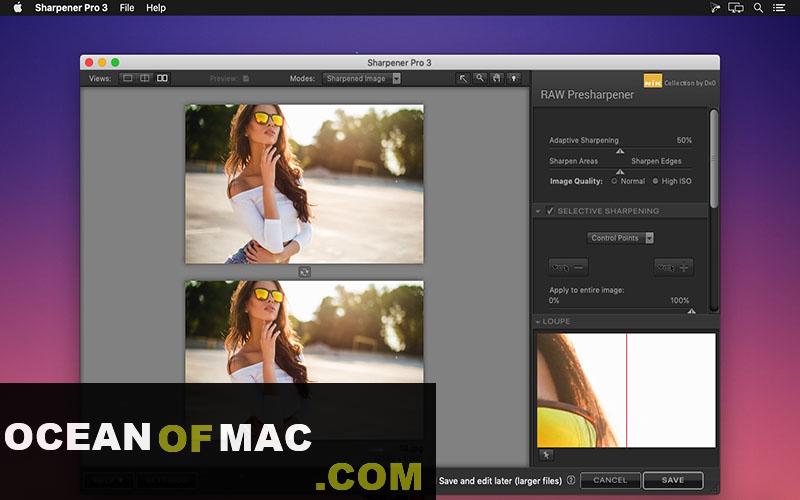Click the Save button
The image size is (800, 500).
pyautogui.click(x=673, y=480)
